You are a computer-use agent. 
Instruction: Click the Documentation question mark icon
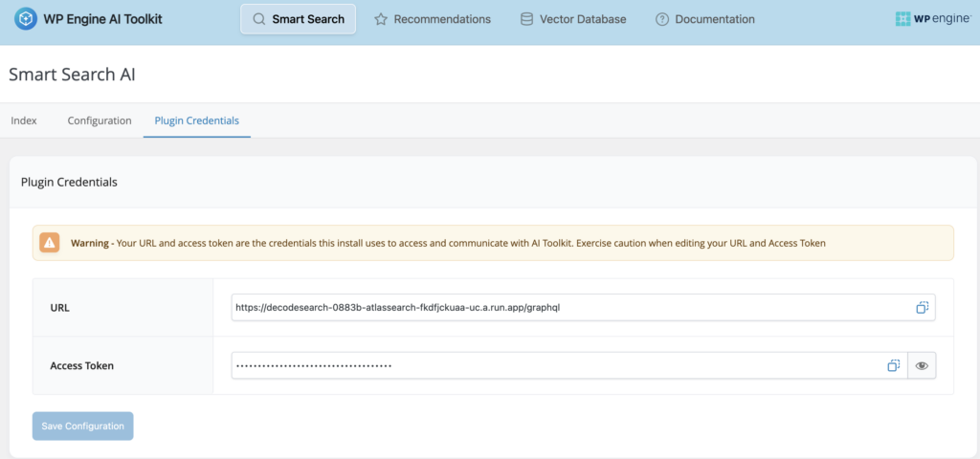coord(661,19)
